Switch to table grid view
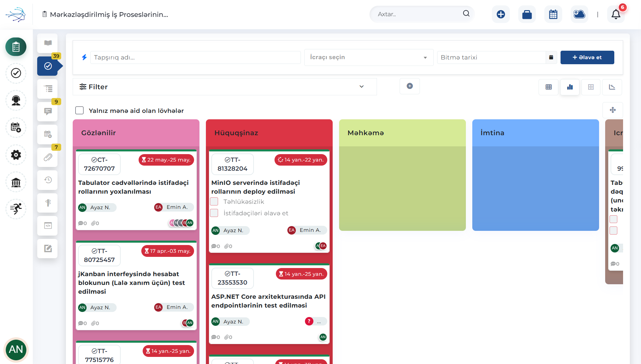 point(549,87)
